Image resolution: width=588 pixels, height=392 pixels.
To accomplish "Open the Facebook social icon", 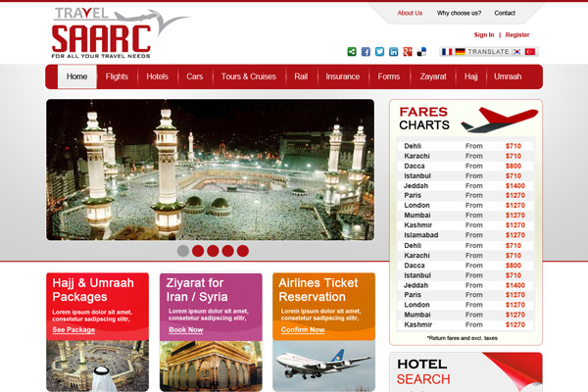I will [366, 51].
